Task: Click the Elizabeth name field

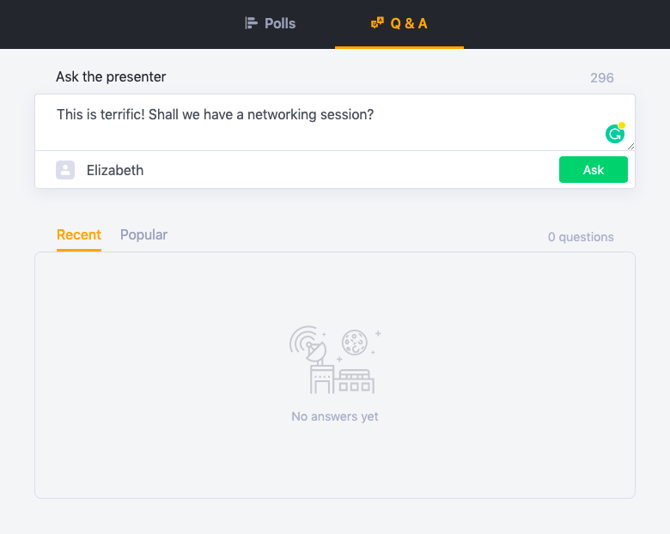Action: (300, 170)
